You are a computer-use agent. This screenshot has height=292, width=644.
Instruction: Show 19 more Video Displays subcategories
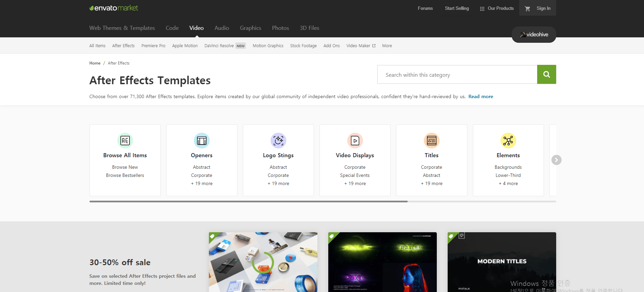pyautogui.click(x=355, y=183)
